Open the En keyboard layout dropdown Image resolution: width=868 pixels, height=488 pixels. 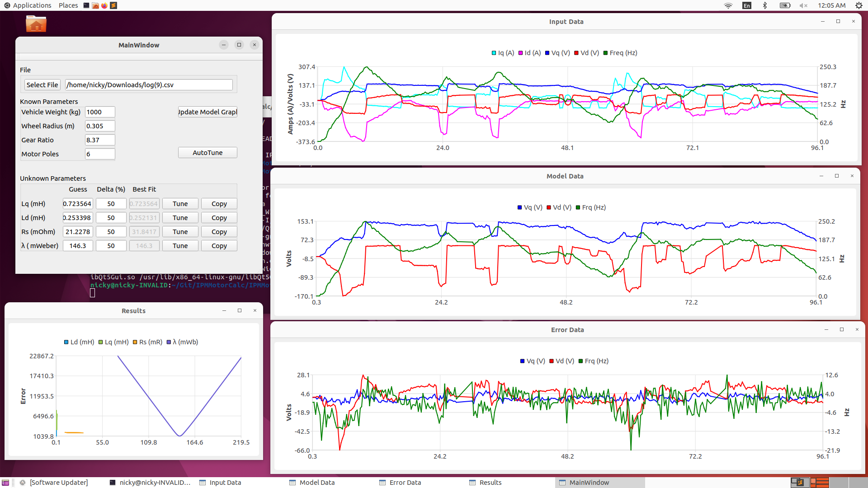point(747,5)
